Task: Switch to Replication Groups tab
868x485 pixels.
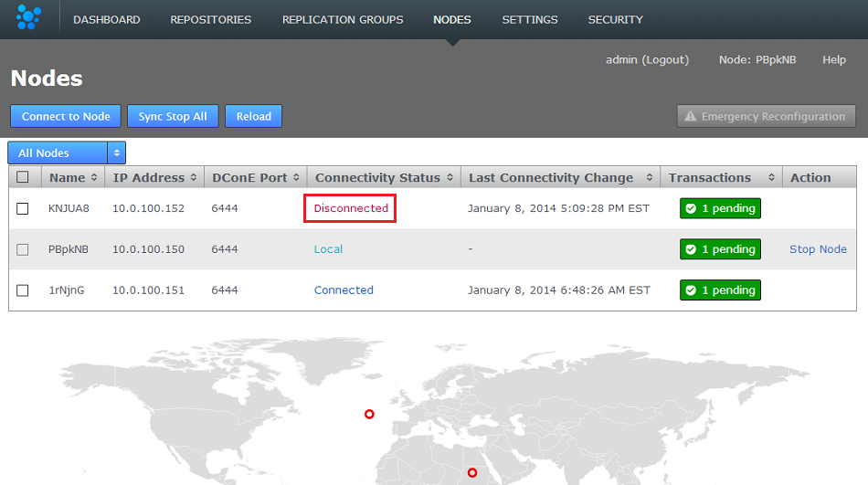Action: pos(343,20)
